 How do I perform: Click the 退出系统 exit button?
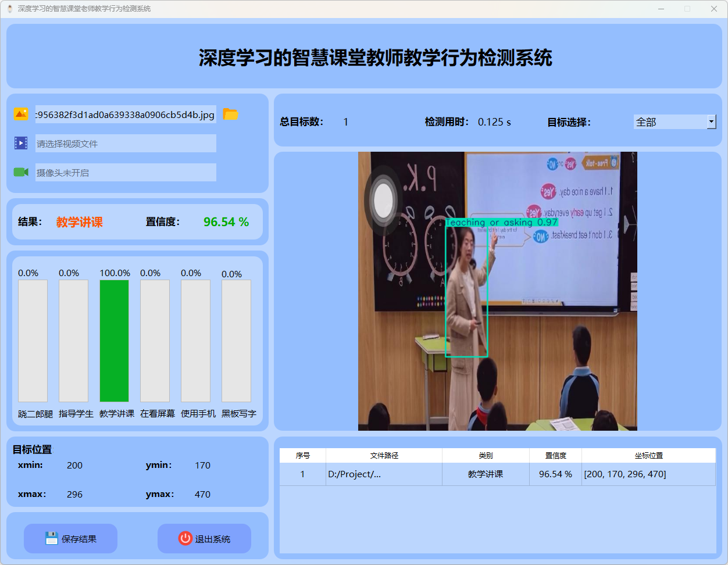[204, 539]
